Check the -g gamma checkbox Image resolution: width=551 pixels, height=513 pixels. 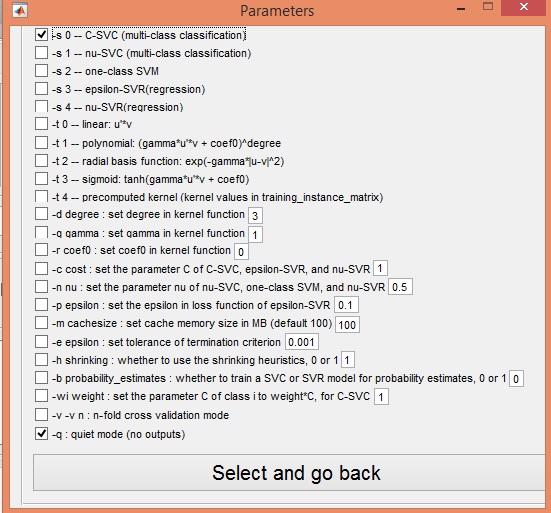tap(41, 232)
